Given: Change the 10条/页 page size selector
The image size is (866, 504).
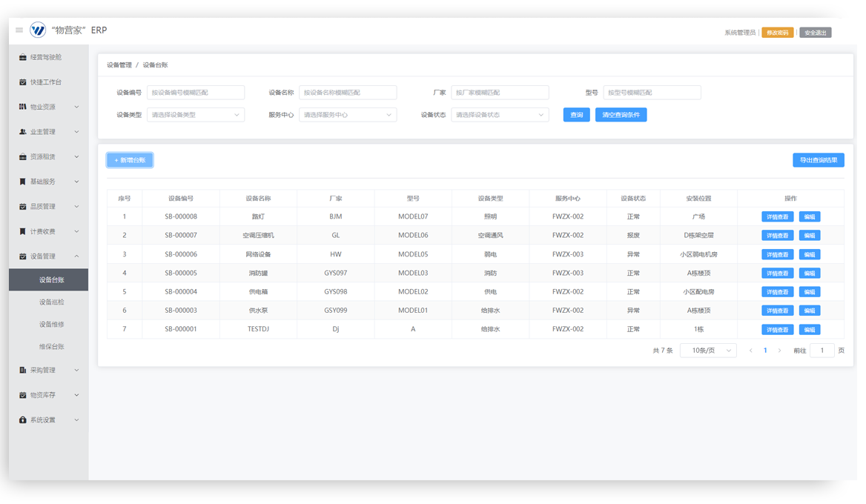Looking at the screenshot, I should [708, 351].
